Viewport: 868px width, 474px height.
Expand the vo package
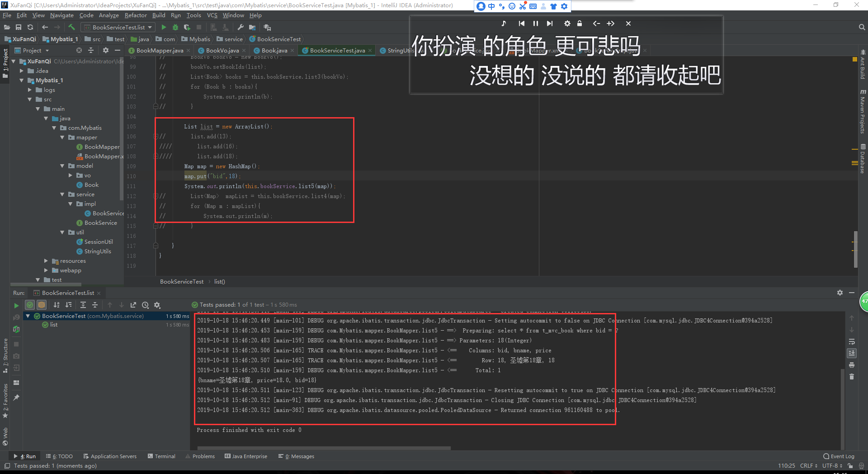tap(71, 175)
